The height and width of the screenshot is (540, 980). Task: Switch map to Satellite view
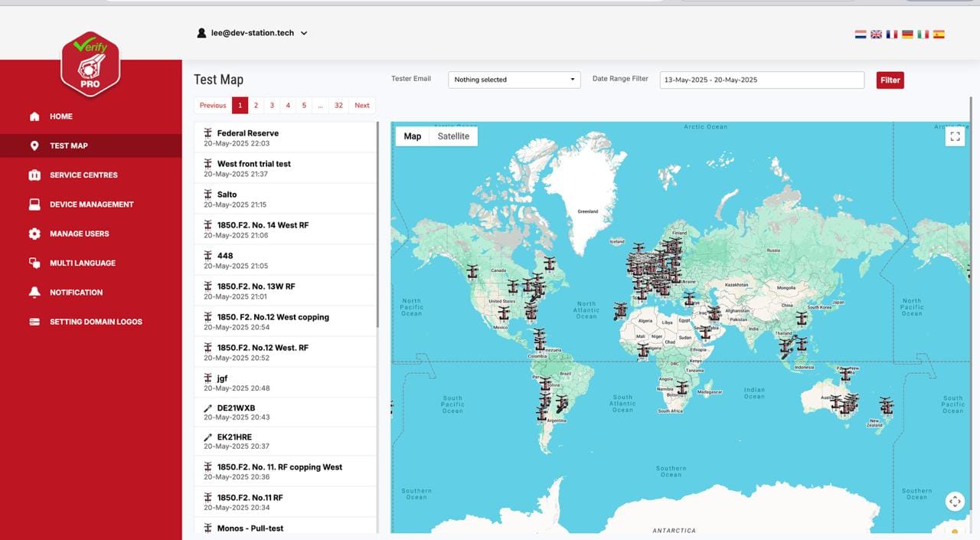point(453,136)
